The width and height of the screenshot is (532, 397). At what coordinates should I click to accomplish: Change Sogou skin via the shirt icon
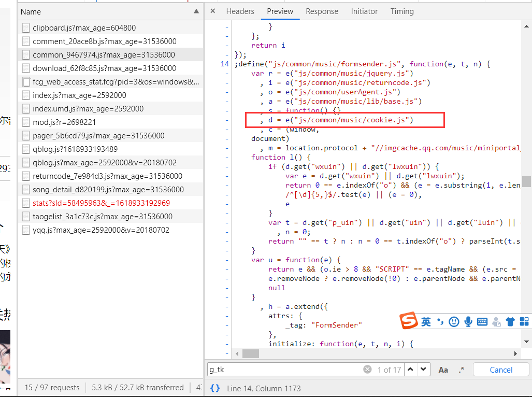pyautogui.click(x=510, y=321)
